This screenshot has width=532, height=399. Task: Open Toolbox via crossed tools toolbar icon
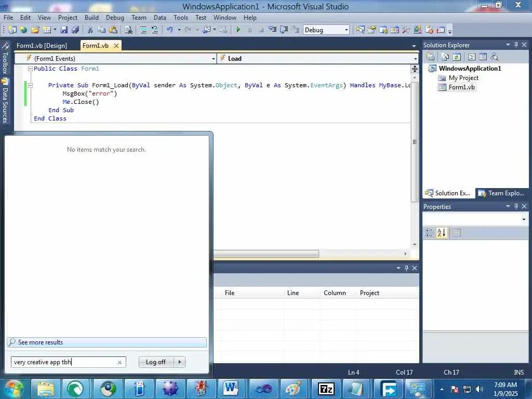pos(406,30)
